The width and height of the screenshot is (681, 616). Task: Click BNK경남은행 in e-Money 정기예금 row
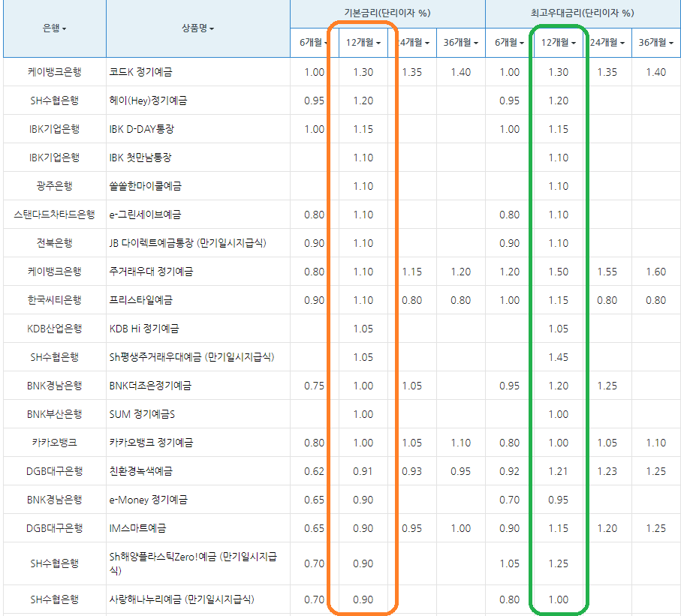(x=54, y=500)
